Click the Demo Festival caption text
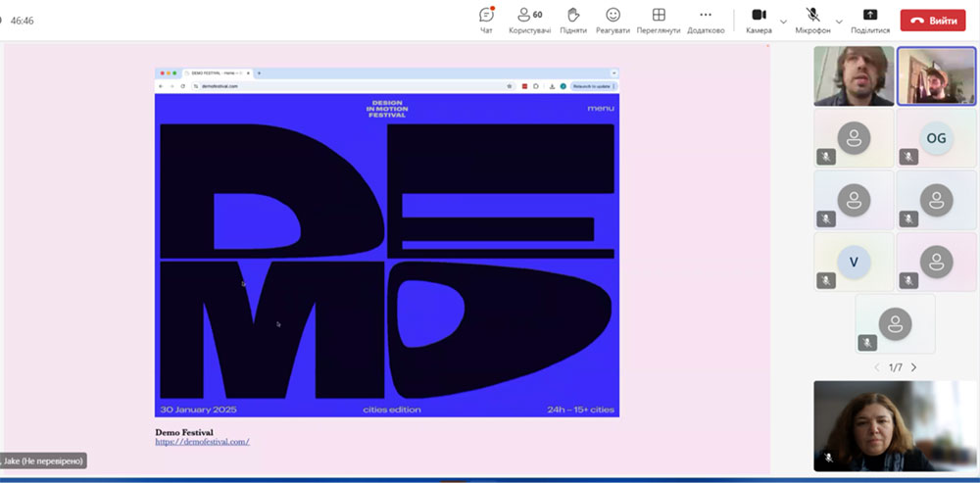The image size is (980, 483). pos(184,432)
